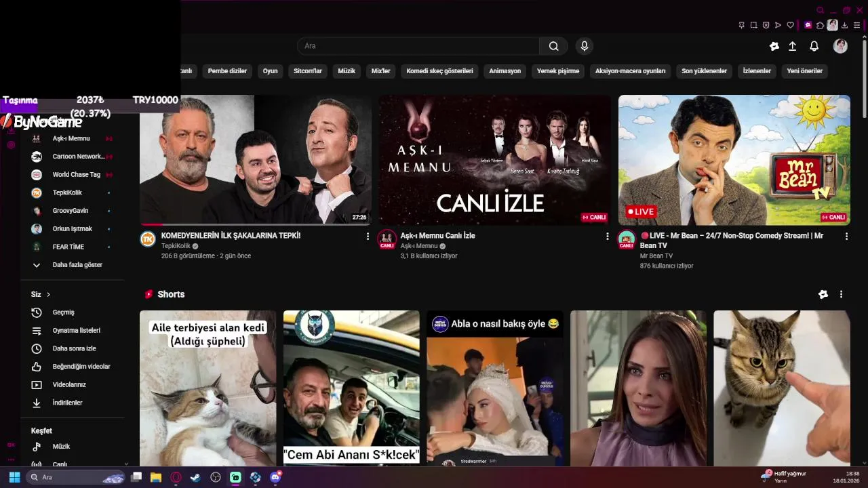
Task: Open Daha sonra izle in sidebar
Action: pyautogui.click(x=73, y=348)
